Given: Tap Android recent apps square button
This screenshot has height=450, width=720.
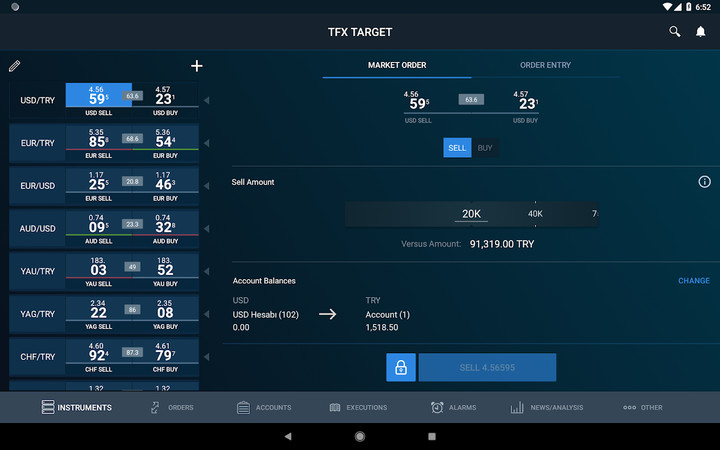Looking at the screenshot, I should click(x=432, y=436).
